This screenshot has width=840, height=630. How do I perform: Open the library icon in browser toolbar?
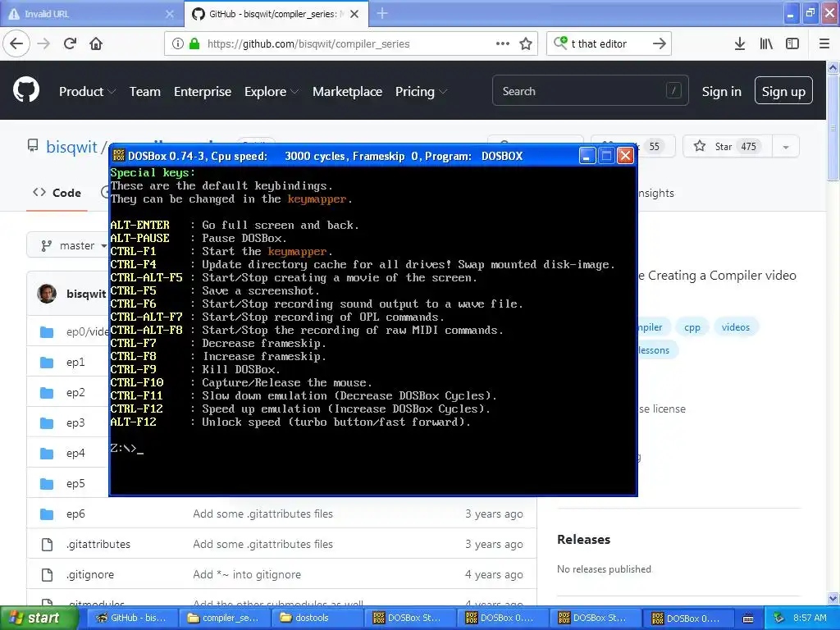pyautogui.click(x=766, y=43)
